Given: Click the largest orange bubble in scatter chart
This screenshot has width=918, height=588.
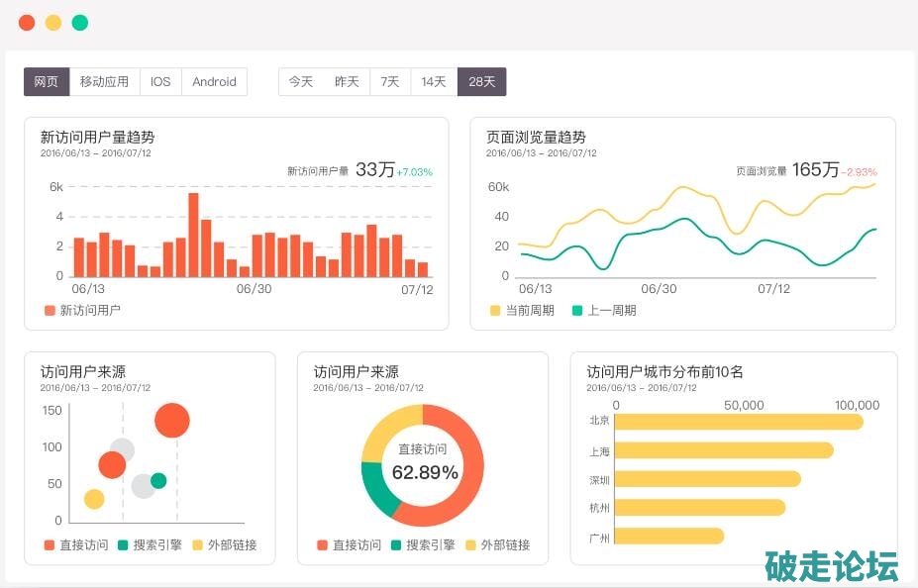Looking at the screenshot, I should 172,421.
